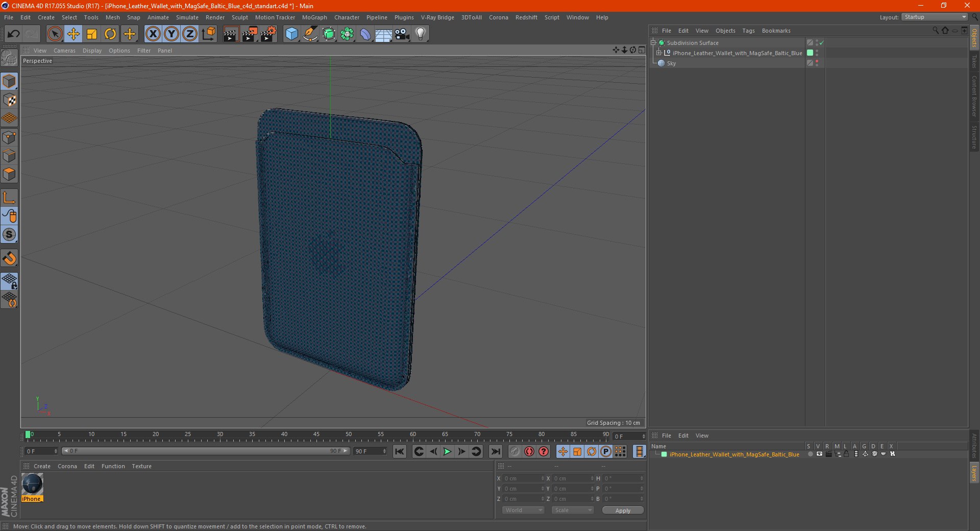
Task: Open viewport Cameras menu
Action: click(x=64, y=51)
